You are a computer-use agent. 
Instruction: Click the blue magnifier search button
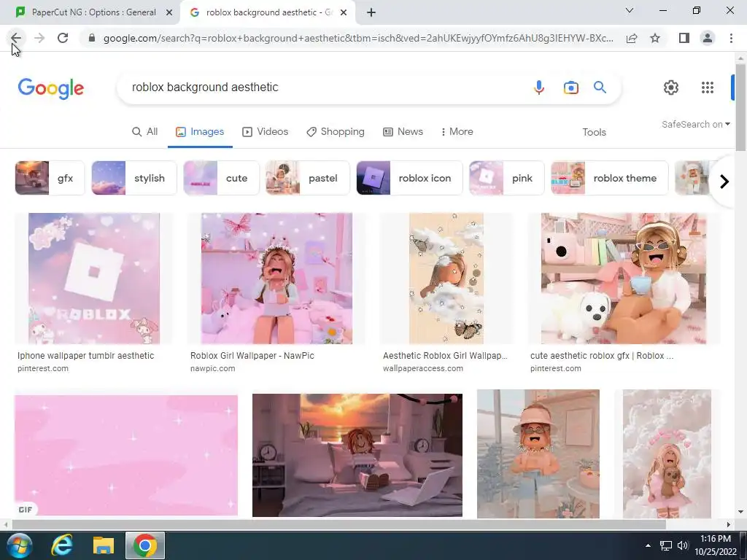click(x=600, y=87)
